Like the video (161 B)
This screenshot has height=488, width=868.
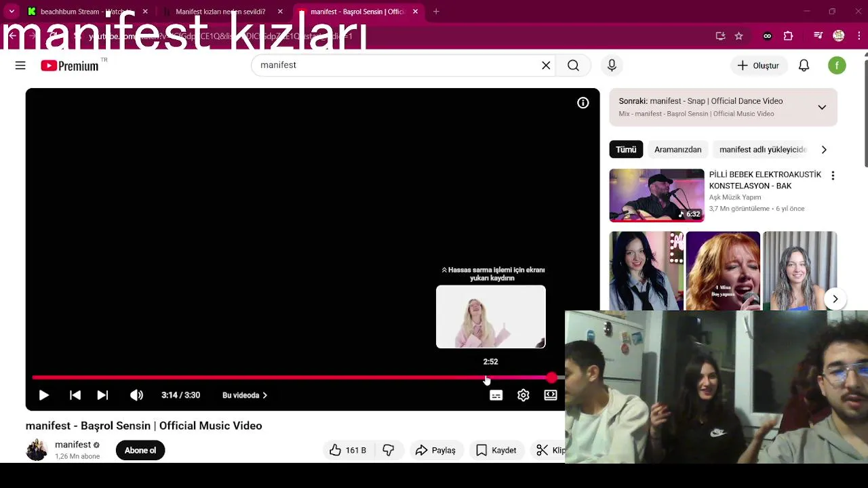coord(348,450)
